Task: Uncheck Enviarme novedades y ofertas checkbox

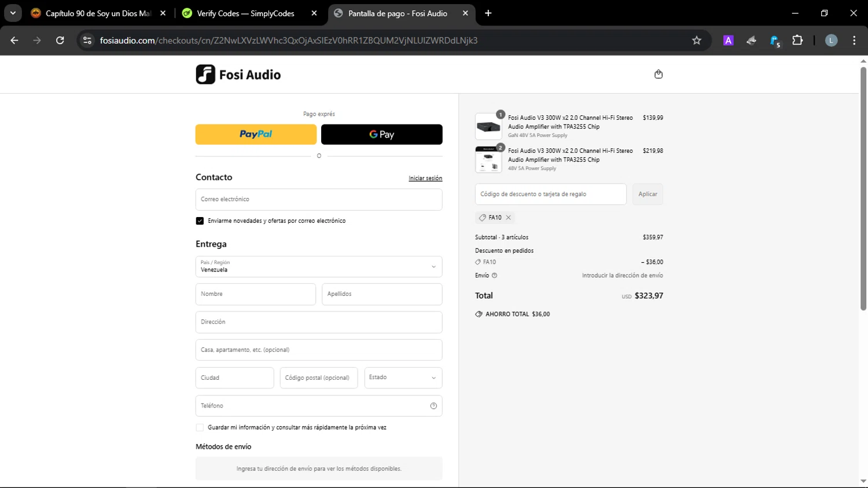Action: pos(200,221)
